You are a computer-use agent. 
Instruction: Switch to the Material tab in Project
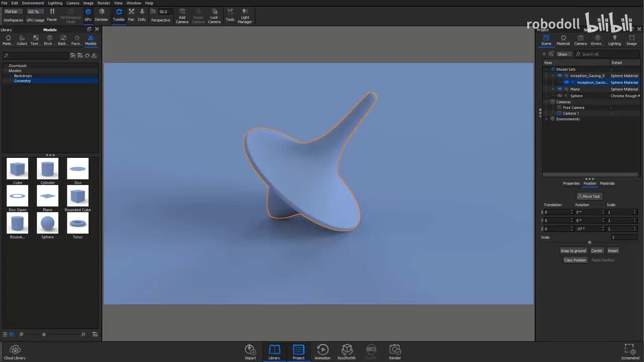[x=563, y=40]
